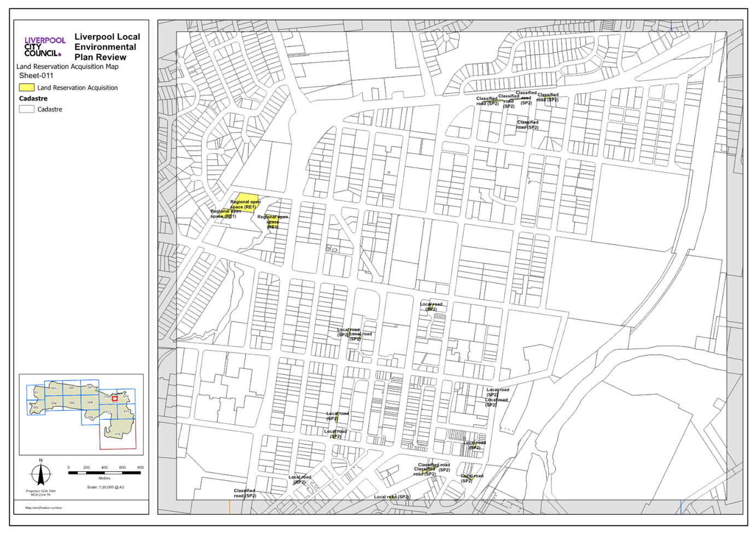756x534 pixels.
Task: Click tile 003 in the index map
Action: pyautogui.click(x=54, y=388)
